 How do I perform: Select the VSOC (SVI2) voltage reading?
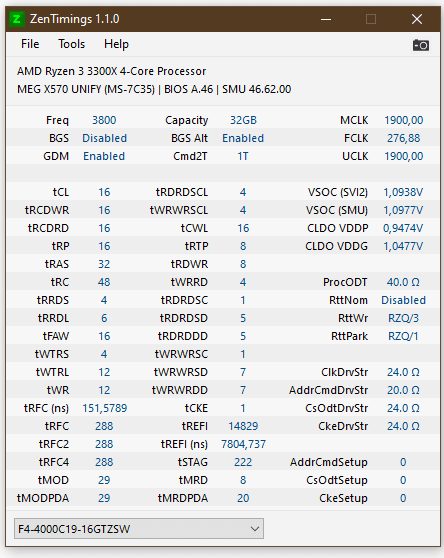coord(403,192)
